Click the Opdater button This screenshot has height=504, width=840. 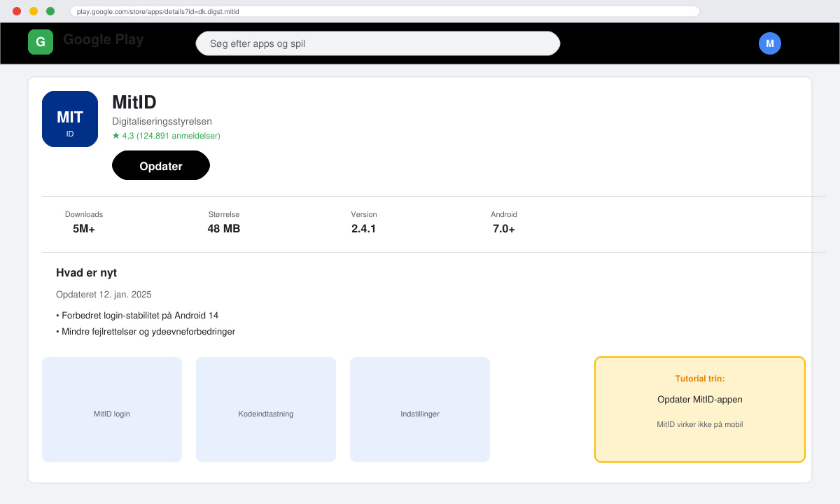pyautogui.click(x=161, y=165)
